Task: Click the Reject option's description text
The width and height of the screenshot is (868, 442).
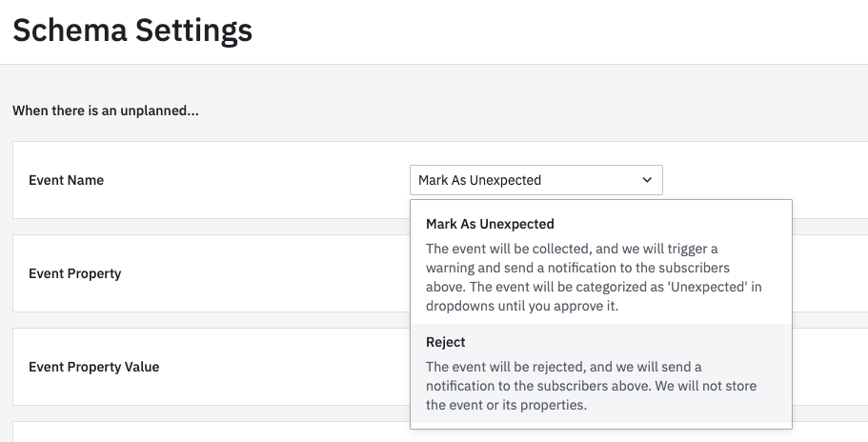Action: [x=577, y=386]
